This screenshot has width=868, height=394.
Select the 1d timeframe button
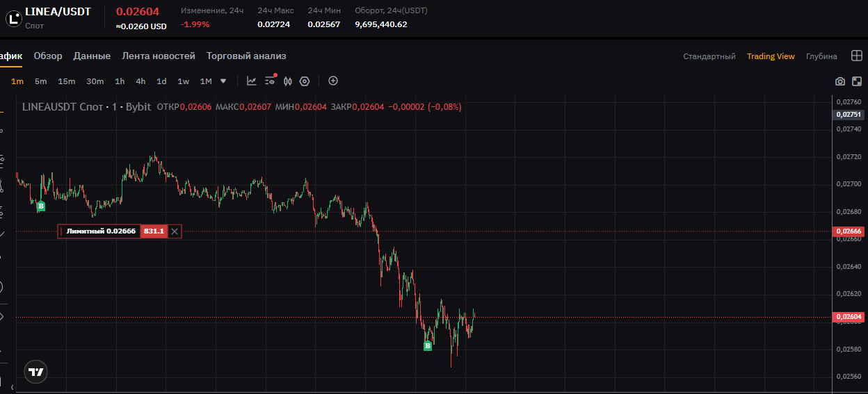pos(161,81)
